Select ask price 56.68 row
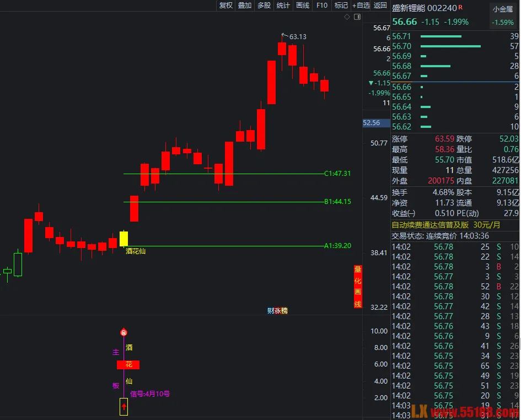 tap(455, 66)
